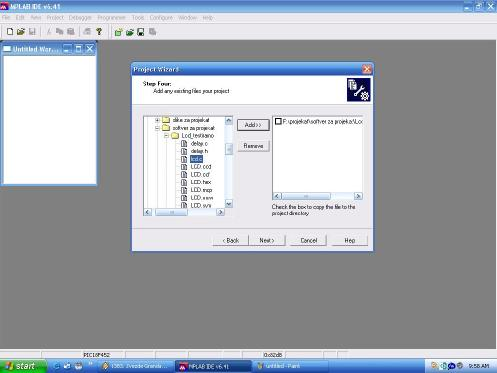Maximize the Untitled Workspace window
The height and width of the screenshot is (373, 497).
point(78,49)
